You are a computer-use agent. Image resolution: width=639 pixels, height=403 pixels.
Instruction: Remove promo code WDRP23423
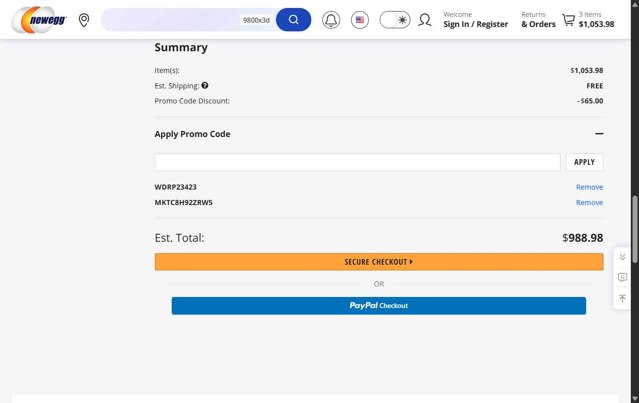tap(589, 187)
